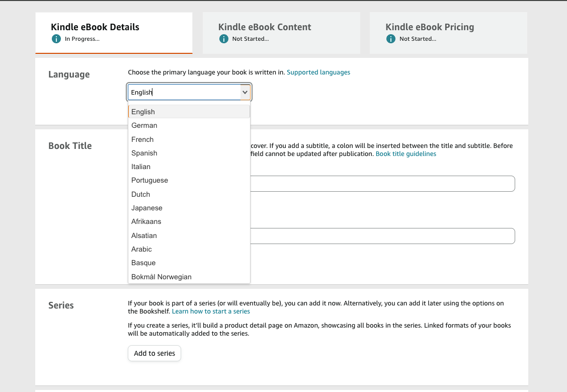Click the info icon under Kindle eBook Details
Screen dimensions: 567x392
coord(56,39)
